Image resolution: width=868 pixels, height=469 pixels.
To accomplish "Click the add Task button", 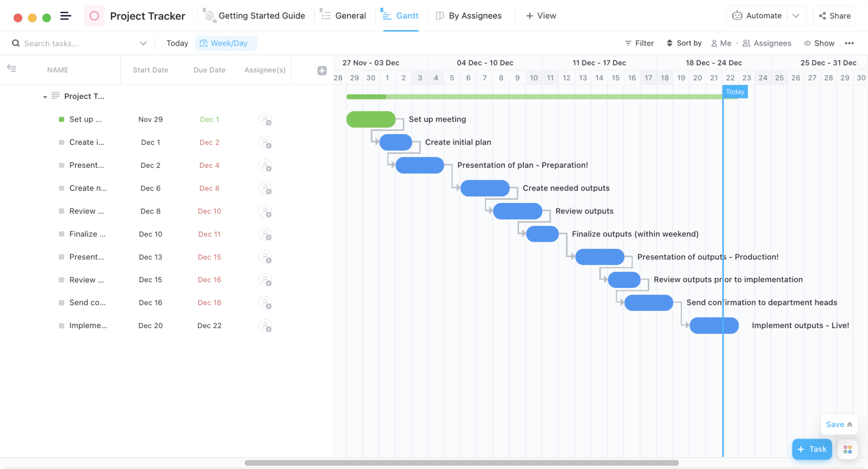I will pos(812,449).
